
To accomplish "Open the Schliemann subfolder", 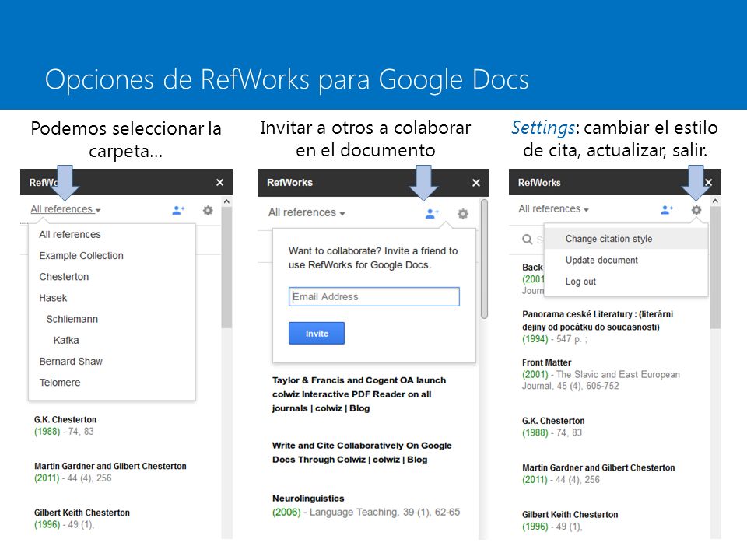I will click(x=72, y=319).
